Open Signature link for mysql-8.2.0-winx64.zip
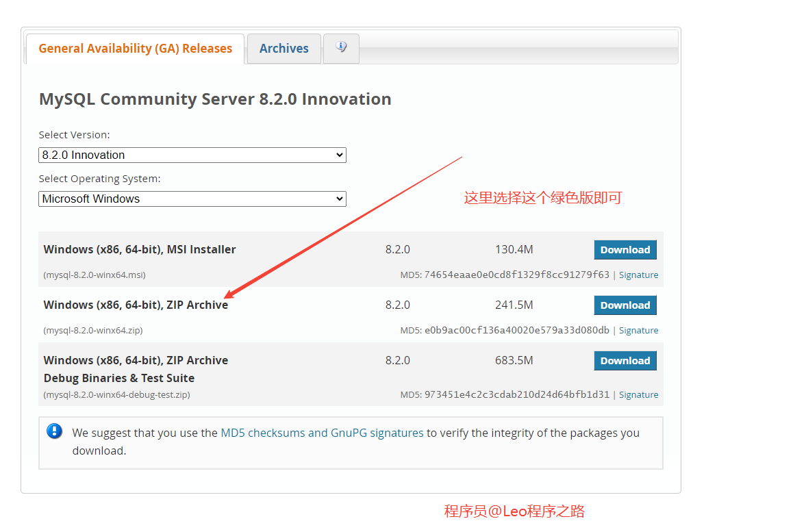The height and width of the screenshot is (532, 806). pos(638,331)
